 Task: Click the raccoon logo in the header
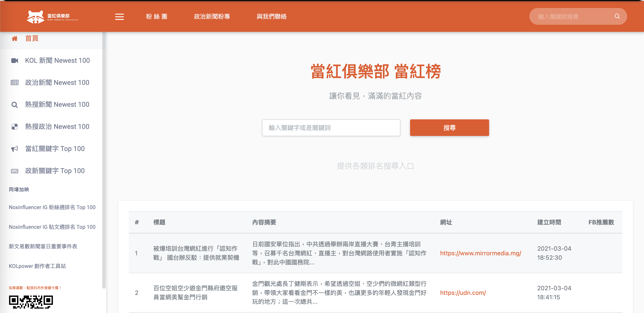point(35,17)
